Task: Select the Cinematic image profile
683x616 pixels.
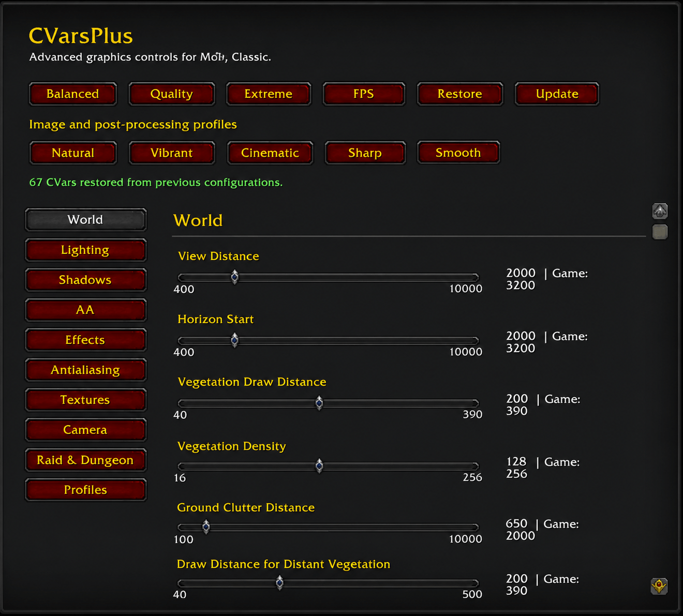Action: [270, 153]
